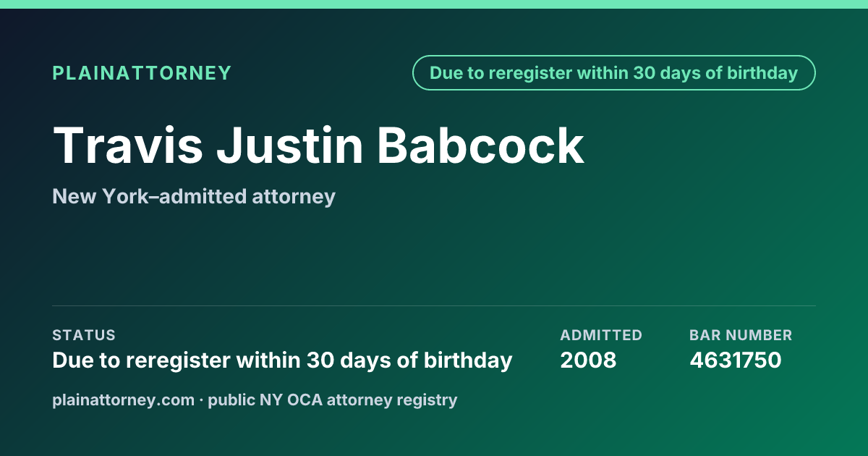
Task: Select the Travis Justin Babcock heading
Action: coord(318,145)
